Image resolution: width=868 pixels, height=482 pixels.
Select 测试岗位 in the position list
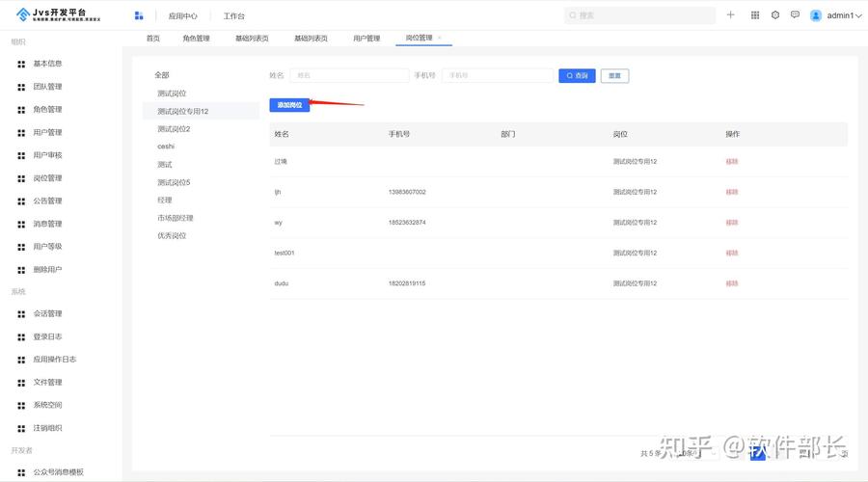(x=172, y=94)
